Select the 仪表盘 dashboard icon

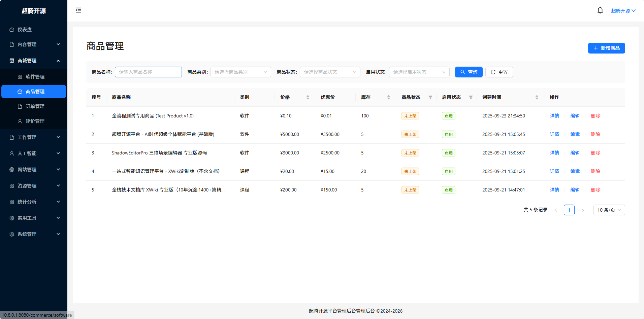click(11, 29)
